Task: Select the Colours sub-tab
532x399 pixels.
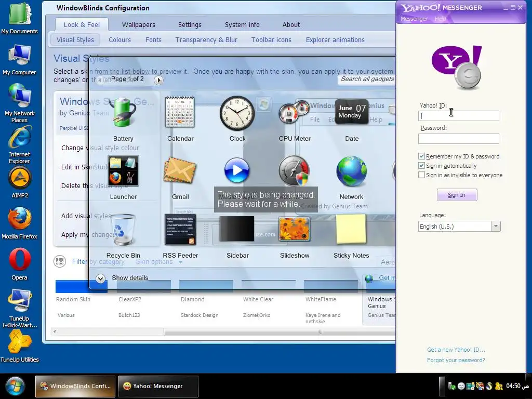Action: [x=119, y=39]
